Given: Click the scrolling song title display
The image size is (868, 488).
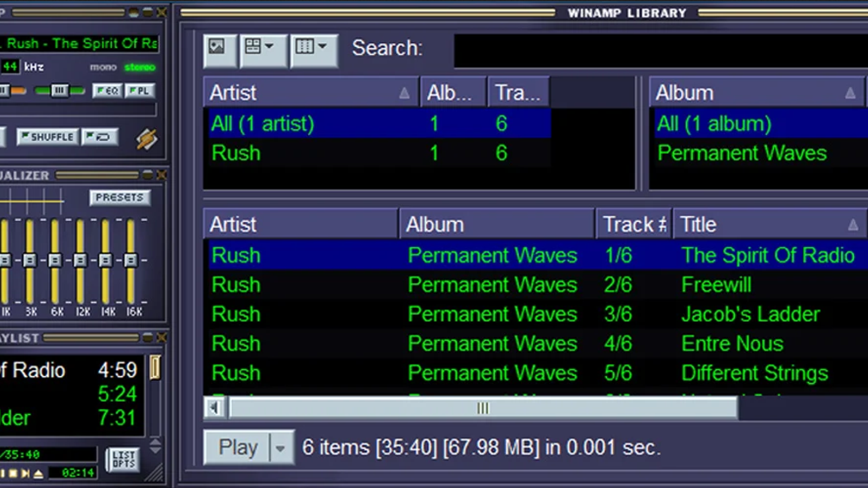Looking at the screenshot, I should (x=80, y=43).
